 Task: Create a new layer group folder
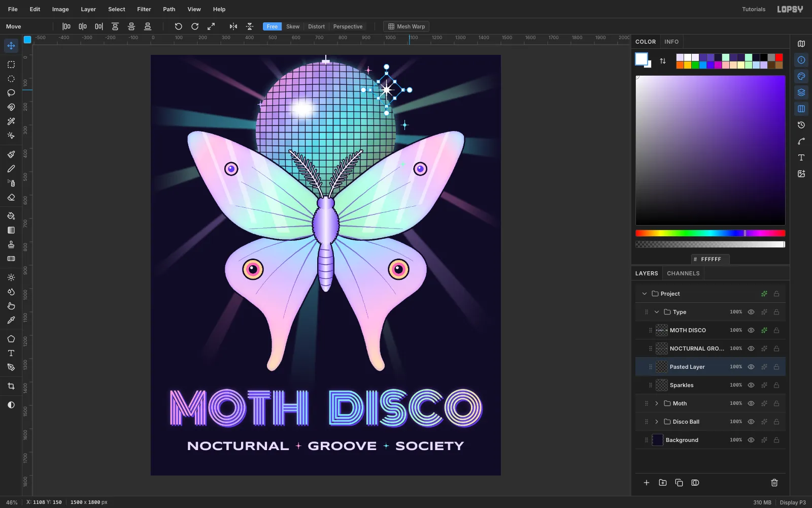pyautogui.click(x=663, y=483)
